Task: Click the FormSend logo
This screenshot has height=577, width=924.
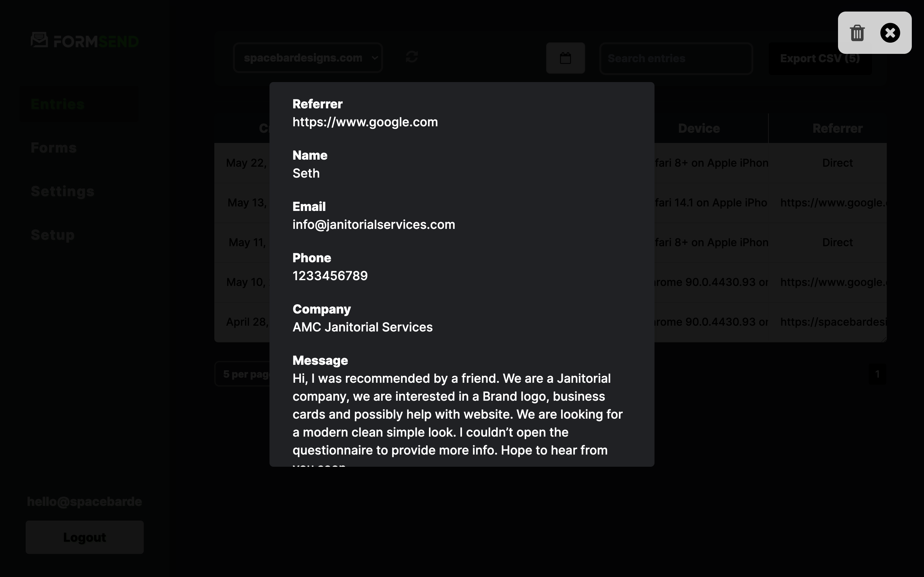Action: (x=85, y=40)
